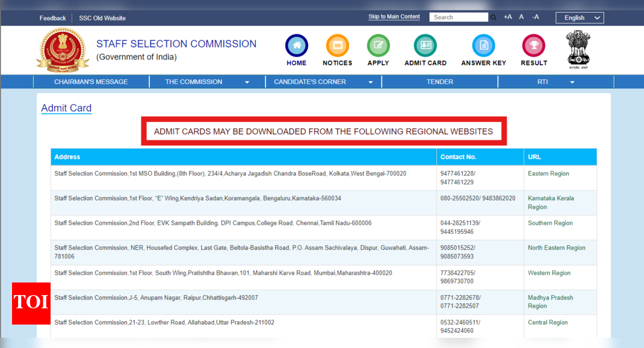Viewport: 644px width, 348px height.
Task: Click the HOME icon
Action: 296,45
